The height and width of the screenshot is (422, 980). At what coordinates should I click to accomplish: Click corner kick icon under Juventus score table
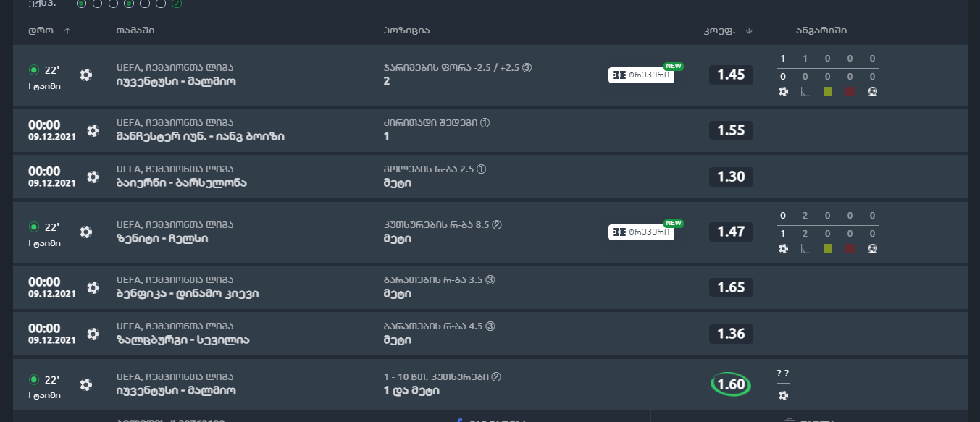[805, 92]
